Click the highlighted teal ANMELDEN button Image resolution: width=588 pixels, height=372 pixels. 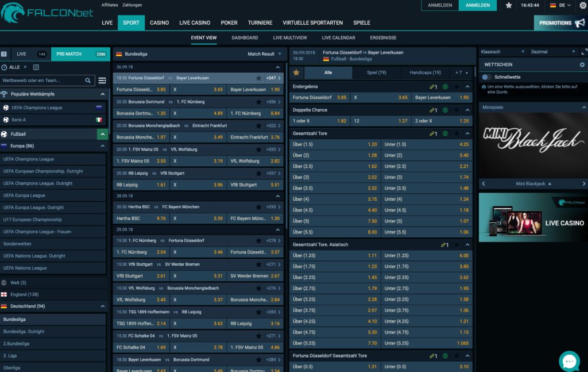click(x=477, y=5)
